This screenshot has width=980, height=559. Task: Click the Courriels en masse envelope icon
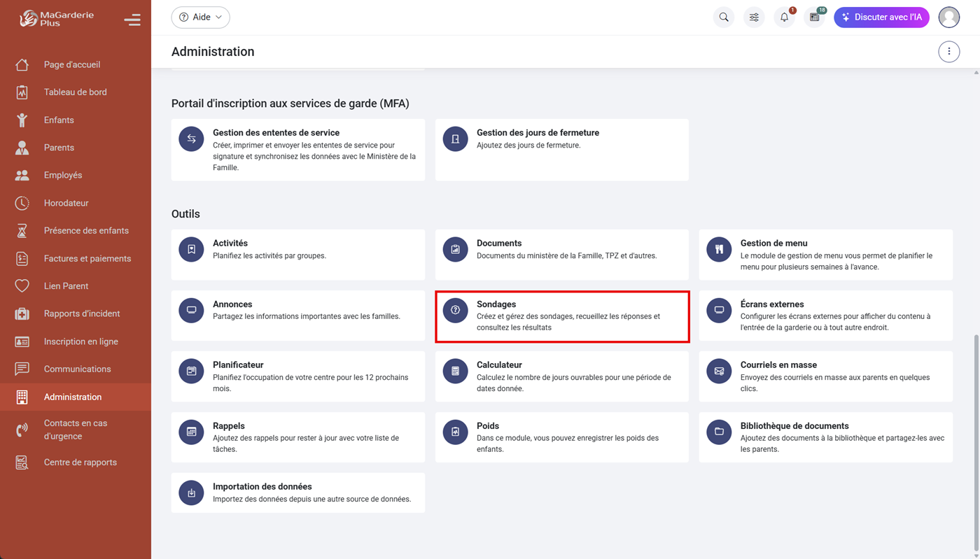click(x=719, y=371)
